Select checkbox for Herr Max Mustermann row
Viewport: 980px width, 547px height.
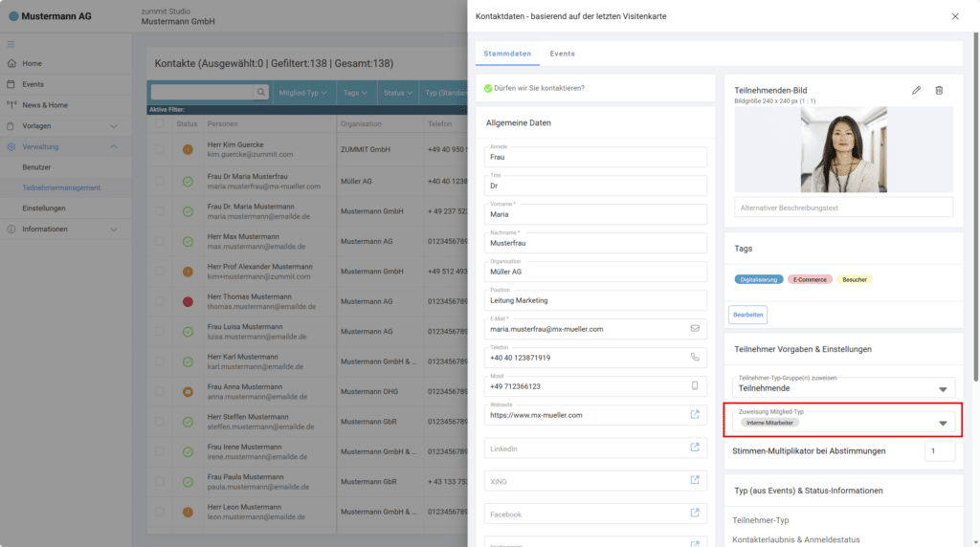pos(160,241)
